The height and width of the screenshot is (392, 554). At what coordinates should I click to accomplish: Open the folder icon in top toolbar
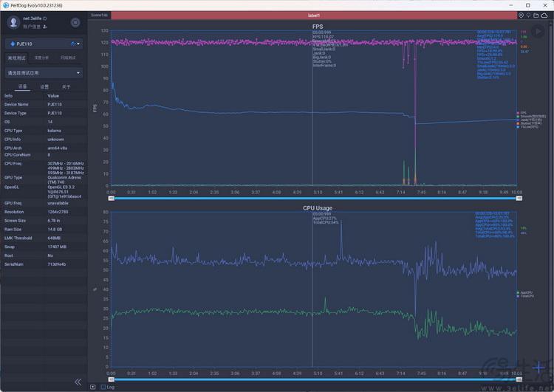(536, 16)
